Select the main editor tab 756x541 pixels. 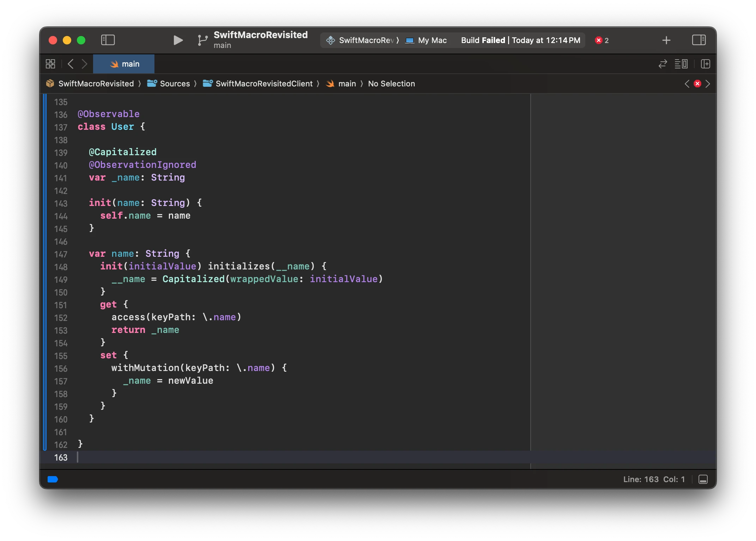[124, 64]
